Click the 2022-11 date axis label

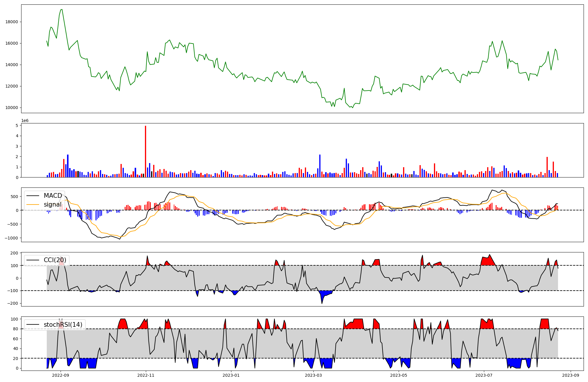pyautogui.click(x=146, y=375)
